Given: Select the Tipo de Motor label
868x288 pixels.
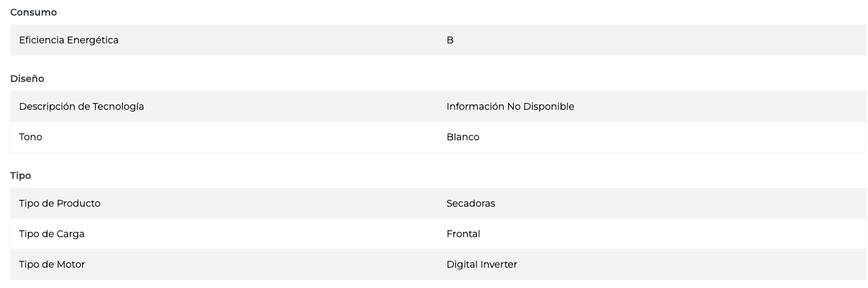Looking at the screenshot, I should point(52,264).
